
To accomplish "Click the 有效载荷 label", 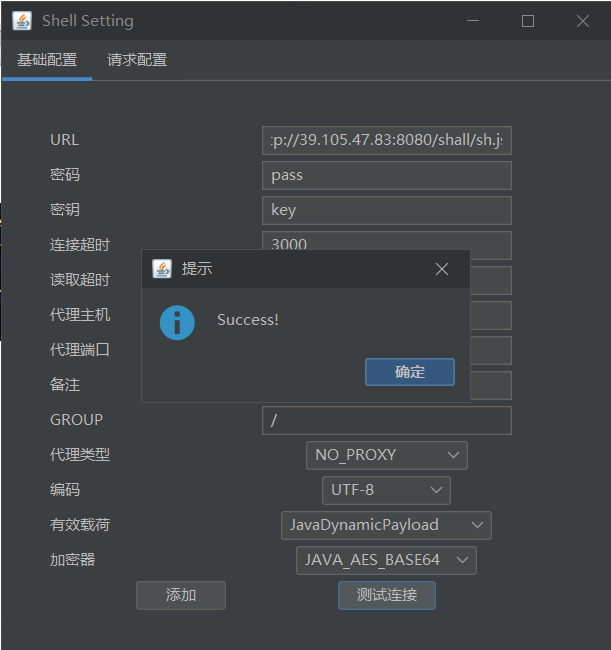I will coord(80,525).
